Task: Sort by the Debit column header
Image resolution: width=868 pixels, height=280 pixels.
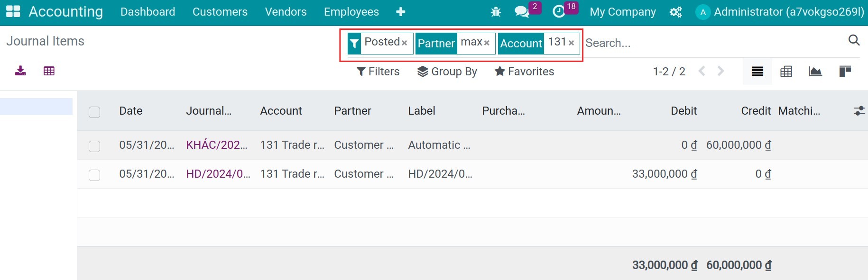Action: 683,111
